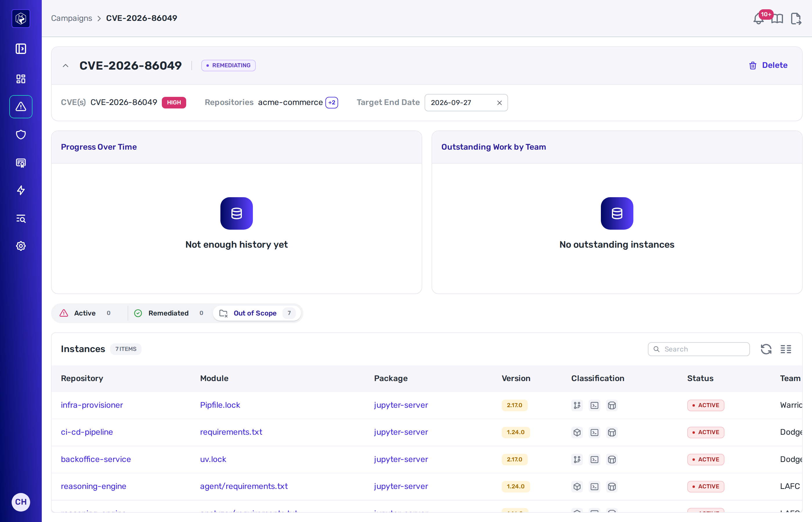Click the REMEDIATING status badge
The image size is (812, 522).
click(229, 66)
